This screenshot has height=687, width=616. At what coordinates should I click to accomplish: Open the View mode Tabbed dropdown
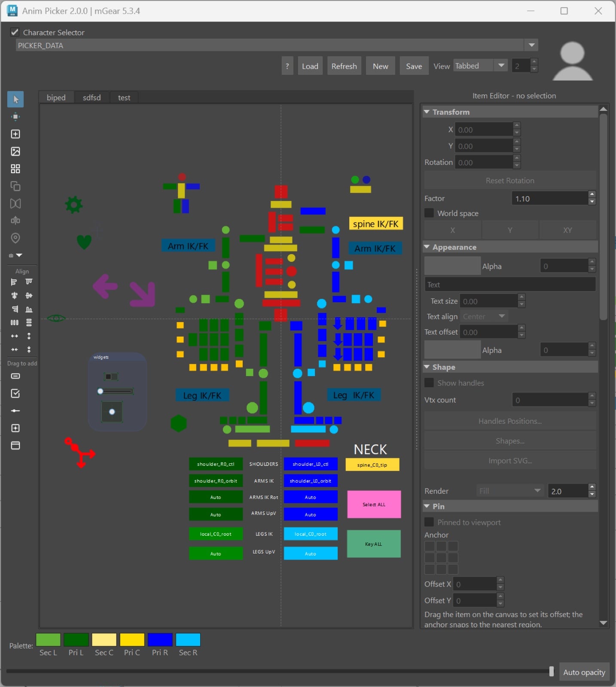(480, 66)
